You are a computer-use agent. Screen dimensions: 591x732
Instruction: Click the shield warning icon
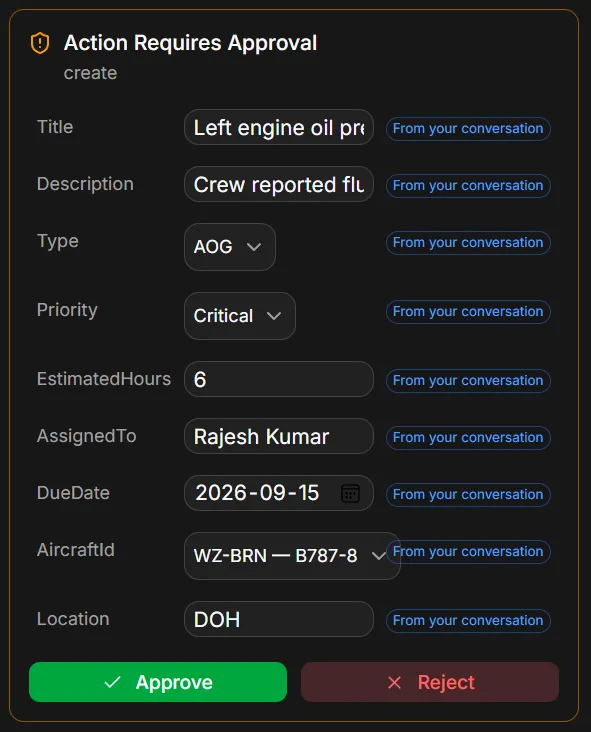point(40,43)
